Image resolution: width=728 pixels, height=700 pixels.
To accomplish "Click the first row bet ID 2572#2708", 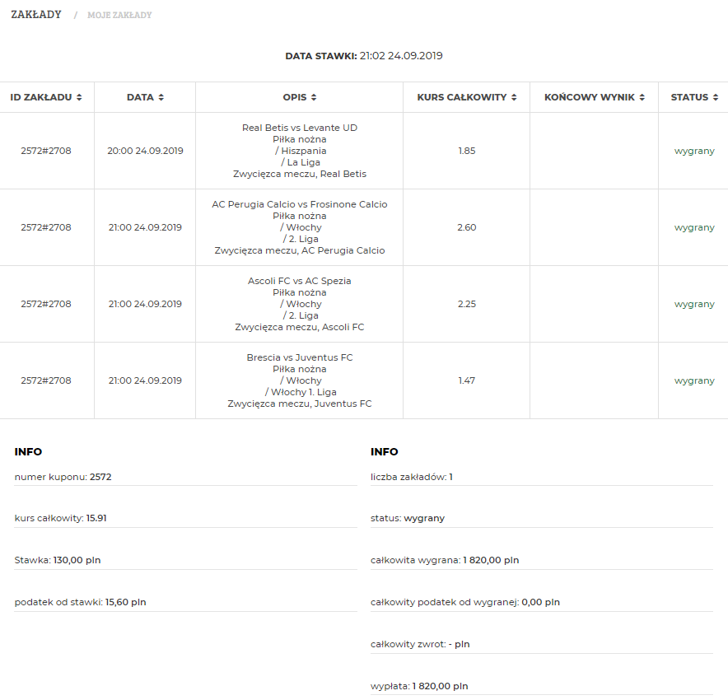I will click(46, 151).
